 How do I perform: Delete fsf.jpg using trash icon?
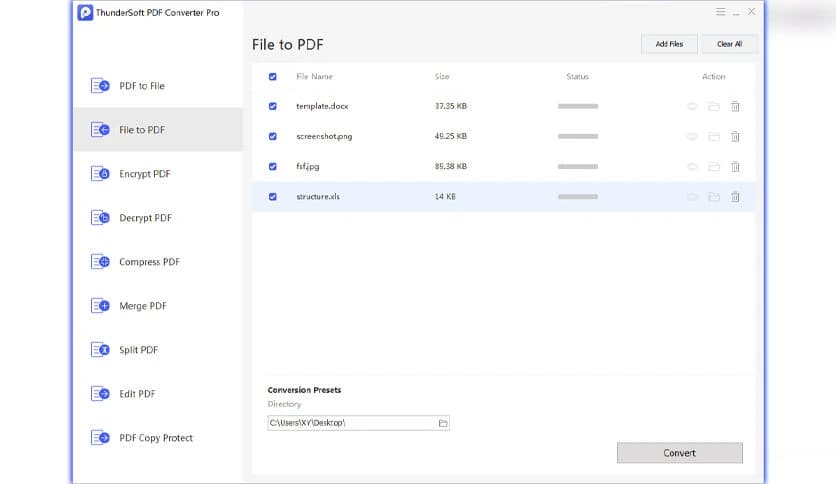click(x=735, y=167)
